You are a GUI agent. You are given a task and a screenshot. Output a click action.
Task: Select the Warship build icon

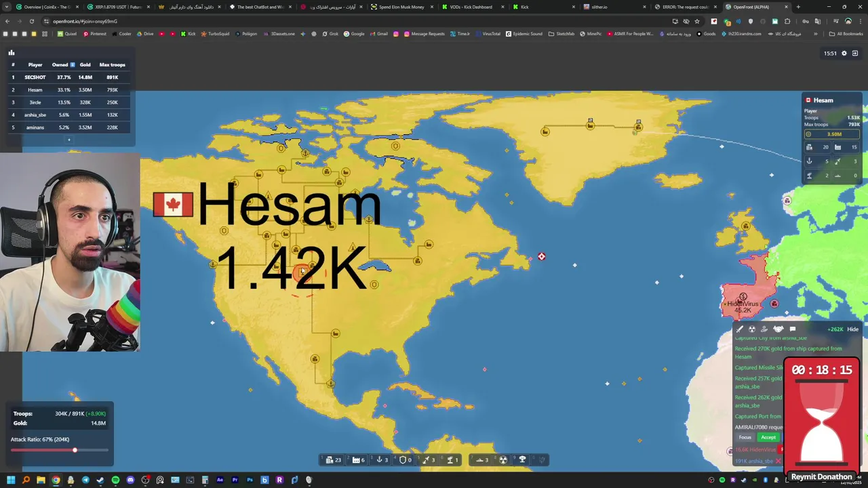(481, 460)
